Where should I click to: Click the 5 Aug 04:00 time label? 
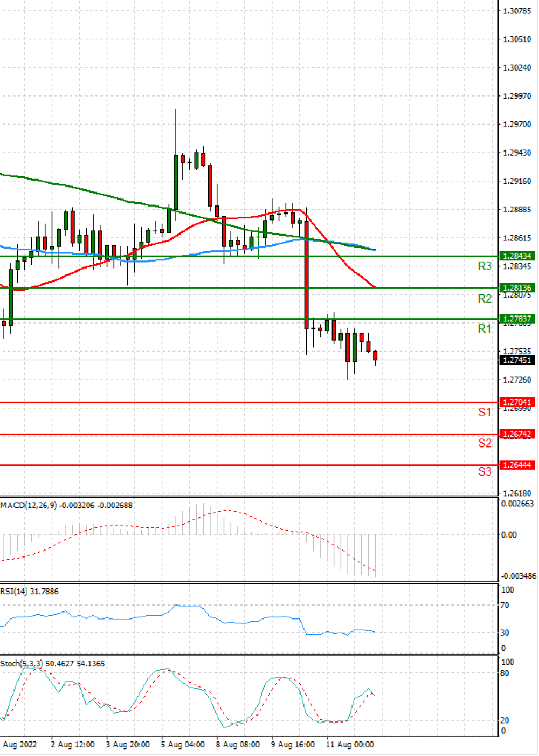click(x=183, y=745)
